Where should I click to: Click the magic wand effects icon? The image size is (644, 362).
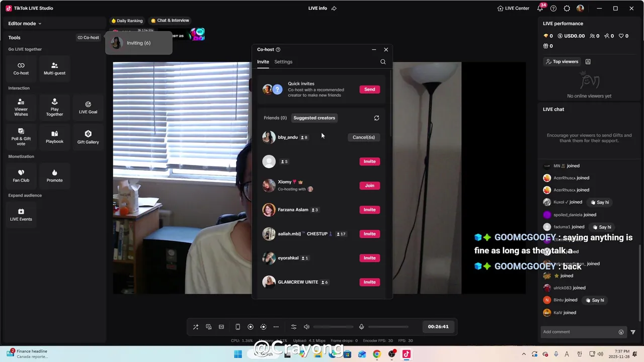[196, 327]
